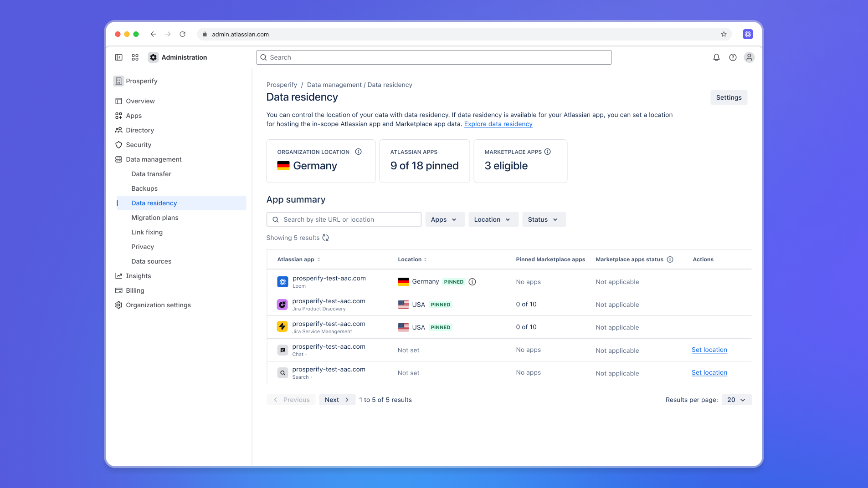The height and width of the screenshot is (488, 868).
Task: Set location for the Chat app
Action: click(709, 350)
